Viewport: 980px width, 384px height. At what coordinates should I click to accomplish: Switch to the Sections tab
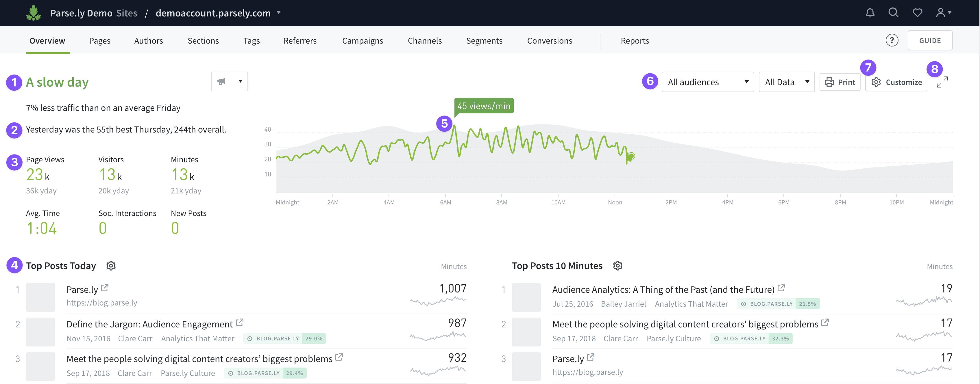203,41
